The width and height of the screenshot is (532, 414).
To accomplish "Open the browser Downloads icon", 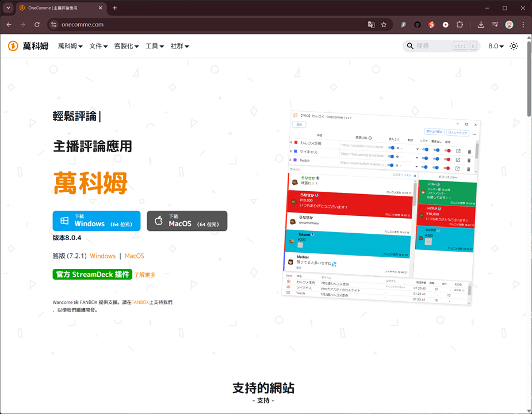I will (x=481, y=25).
